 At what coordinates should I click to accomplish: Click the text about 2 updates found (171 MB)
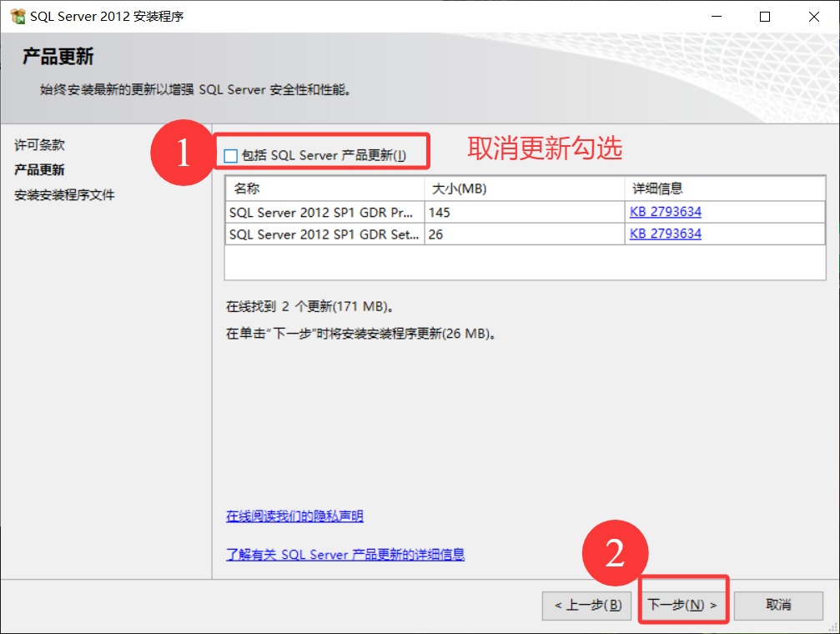310,306
